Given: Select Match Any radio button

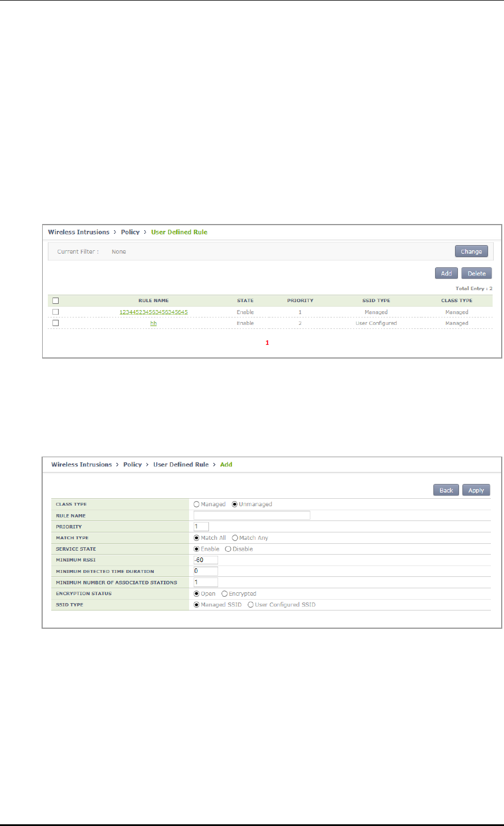Looking at the screenshot, I should point(235,538).
